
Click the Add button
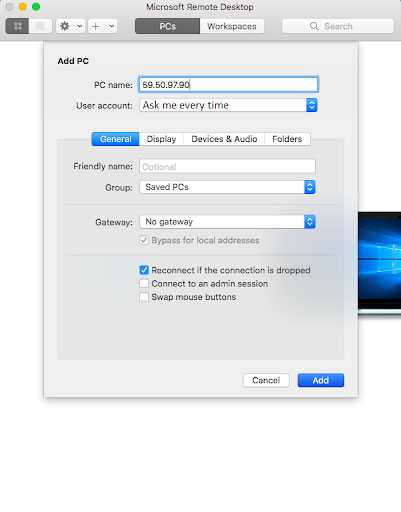[321, 380]
